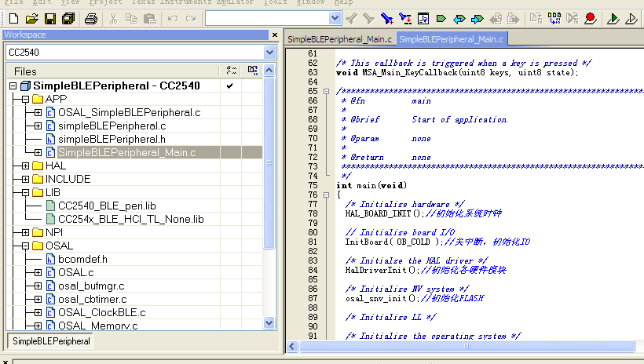Redo with the right-curving arrow icon
Screen dimensions: 644x364
(x=191, y=19)
